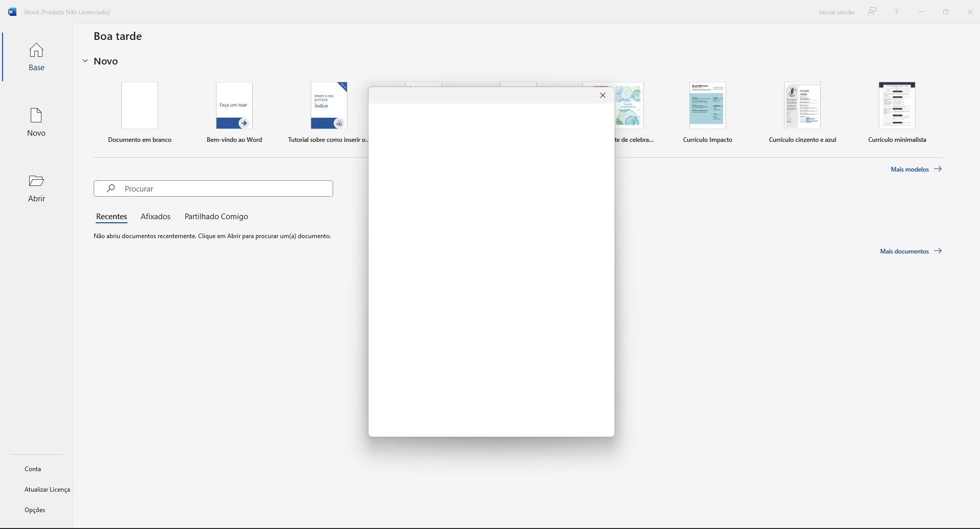Open the Tutorial sobre como inserir índice template
The image size is (980, 529).
click(x=329, y=113)
